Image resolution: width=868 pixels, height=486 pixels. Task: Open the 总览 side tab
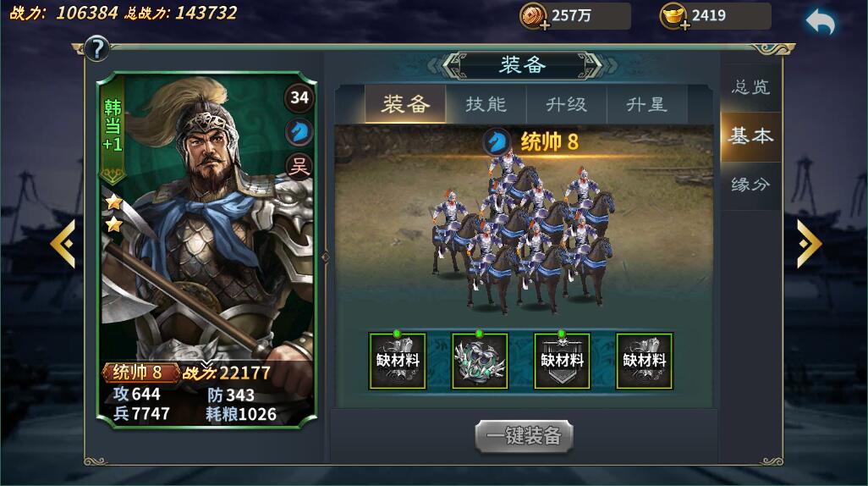[x=750, y=87]
